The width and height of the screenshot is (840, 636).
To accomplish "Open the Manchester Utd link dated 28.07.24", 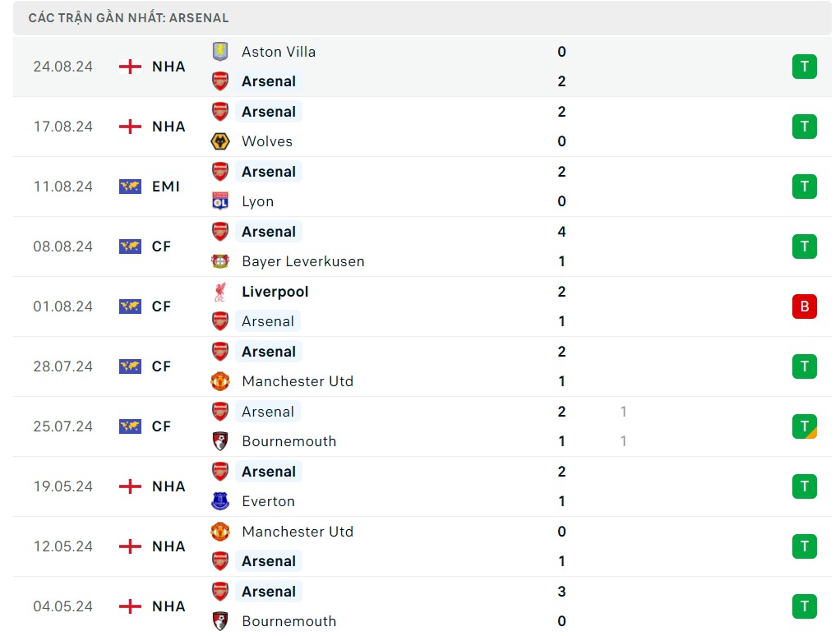I will 298,381.
